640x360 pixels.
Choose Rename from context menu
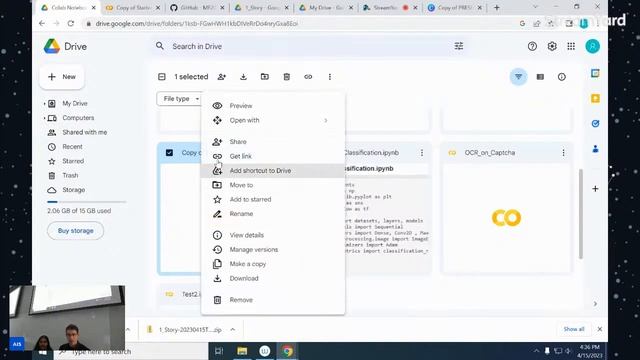coord(273,214)
